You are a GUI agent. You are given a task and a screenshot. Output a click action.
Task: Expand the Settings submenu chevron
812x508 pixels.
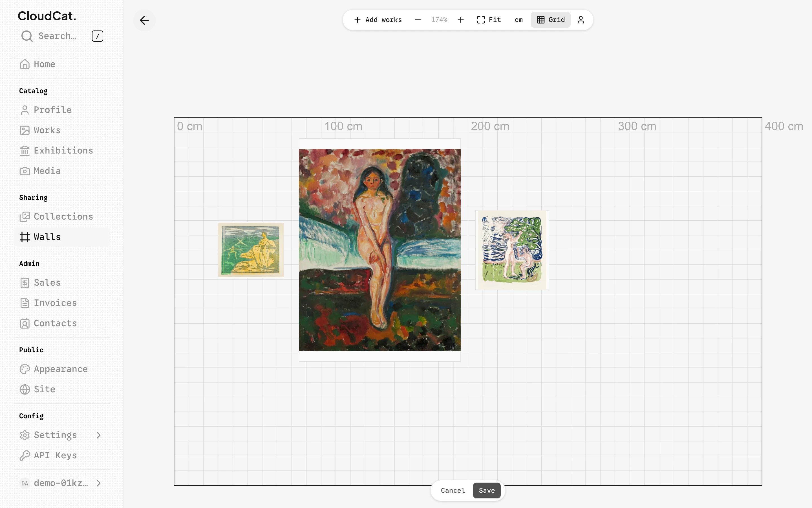pyautogui.click(x=98, y=435)
